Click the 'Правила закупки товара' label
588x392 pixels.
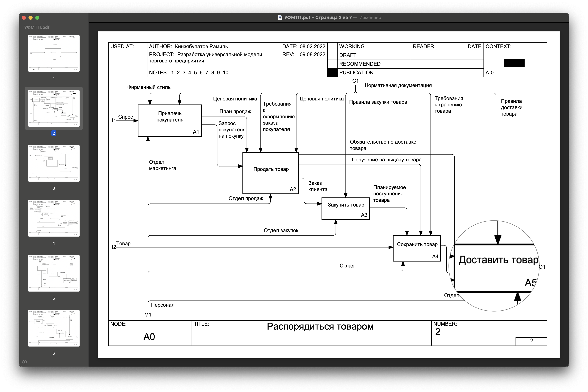[378, 102]
